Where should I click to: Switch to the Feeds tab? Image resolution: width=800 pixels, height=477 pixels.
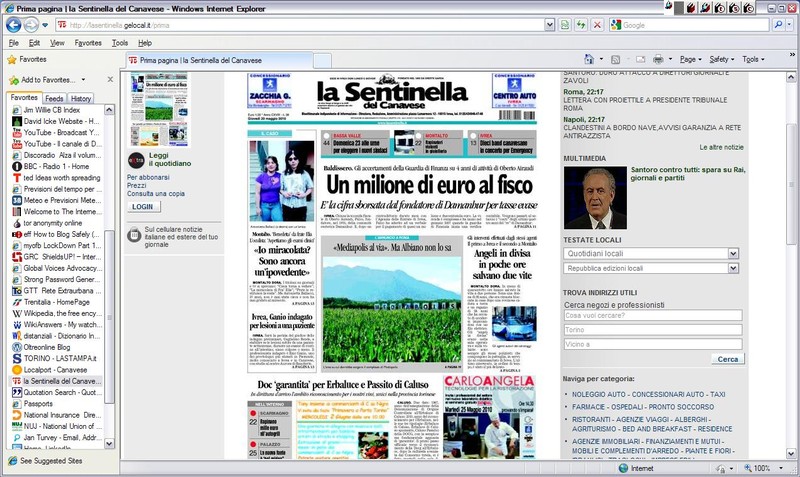point(54,98)
